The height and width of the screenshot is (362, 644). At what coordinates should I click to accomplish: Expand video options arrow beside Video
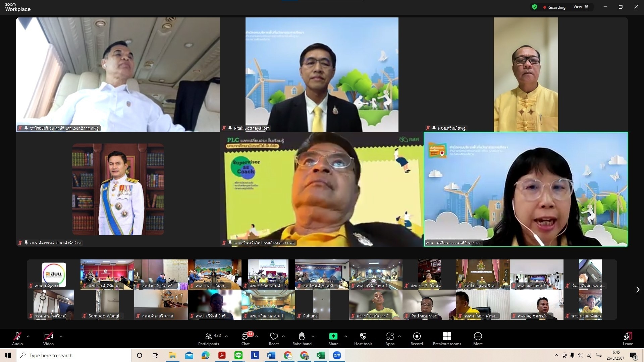coord(61,336)
